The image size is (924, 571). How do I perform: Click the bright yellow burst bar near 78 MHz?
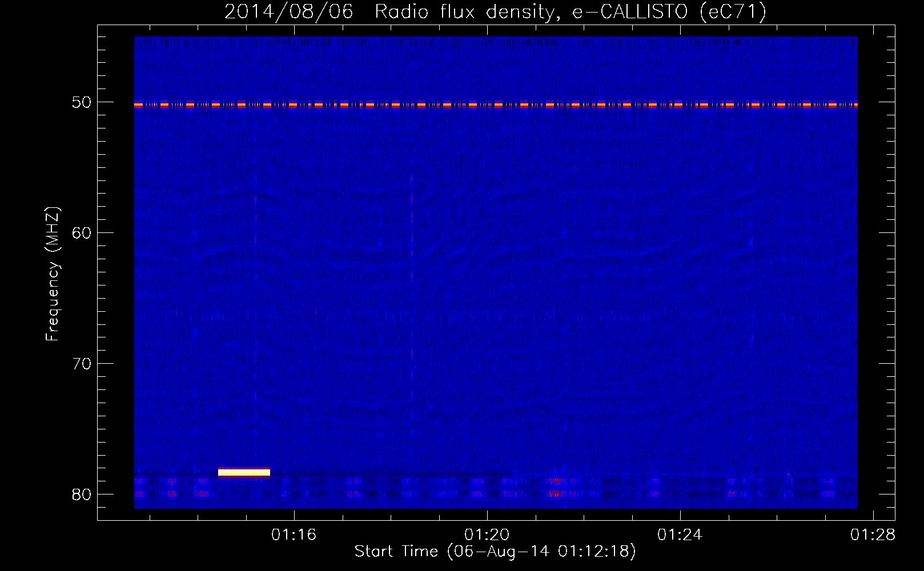tap(244, 472)
